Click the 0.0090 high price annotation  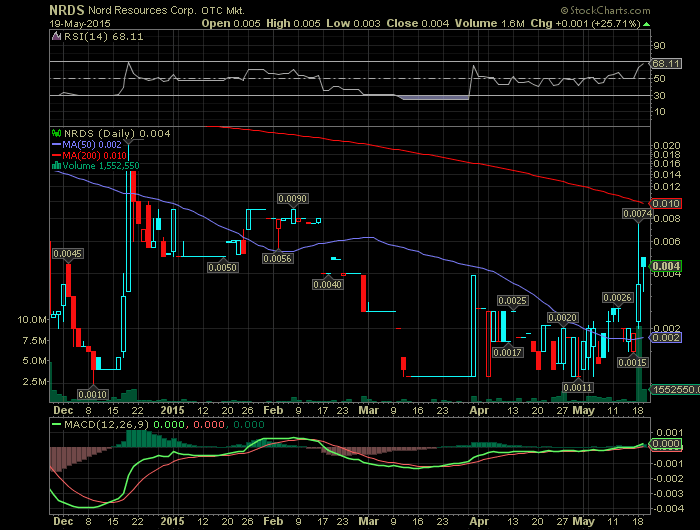(292, 198)
